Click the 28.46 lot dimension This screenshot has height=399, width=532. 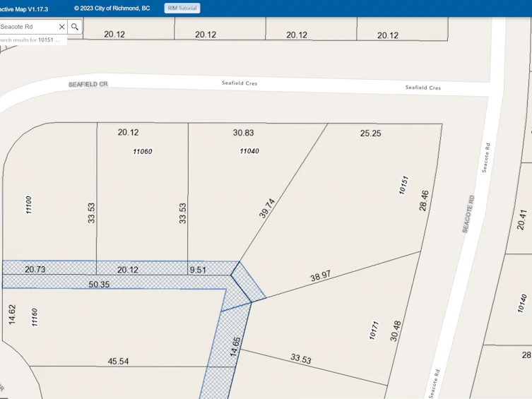424,201
